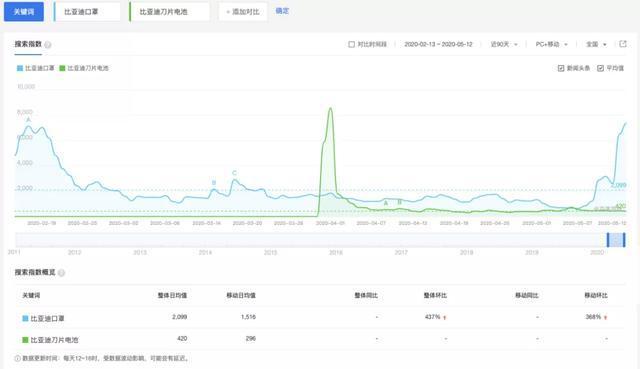Viewport: 640px width, 369px height.
Task: Click the 确定 confirm link
Action: (x=282, y=11)
